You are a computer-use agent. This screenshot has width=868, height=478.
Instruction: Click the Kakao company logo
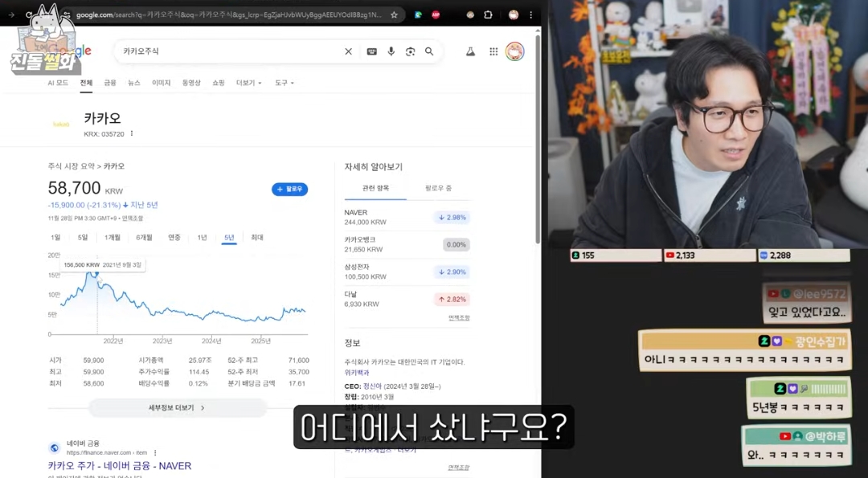tap(61, 124)
